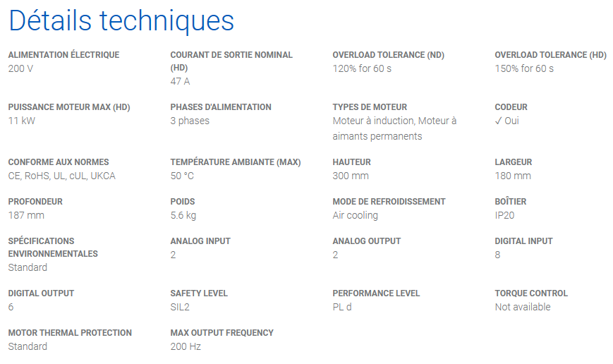
Task: Click the SIL2 safety level value
Action: (180, 308)
